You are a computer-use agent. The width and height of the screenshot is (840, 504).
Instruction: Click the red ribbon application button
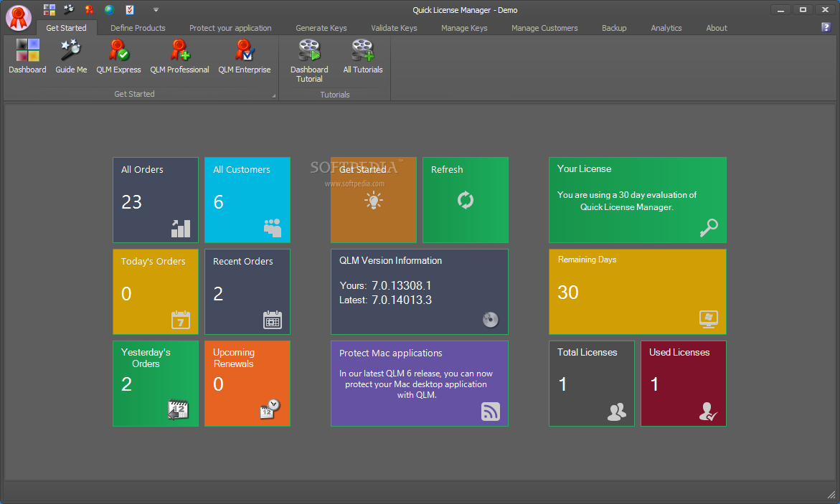coord(19,17)
